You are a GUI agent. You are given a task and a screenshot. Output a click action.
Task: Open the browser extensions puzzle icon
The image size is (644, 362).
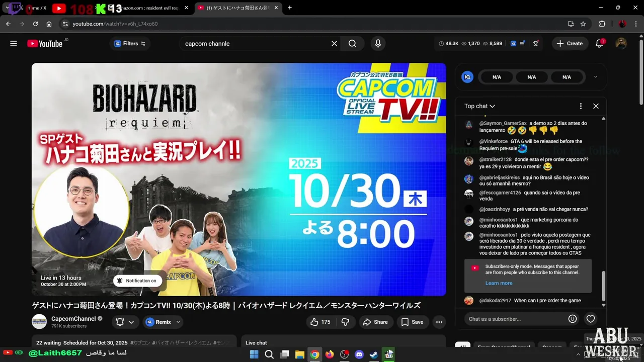602,24
